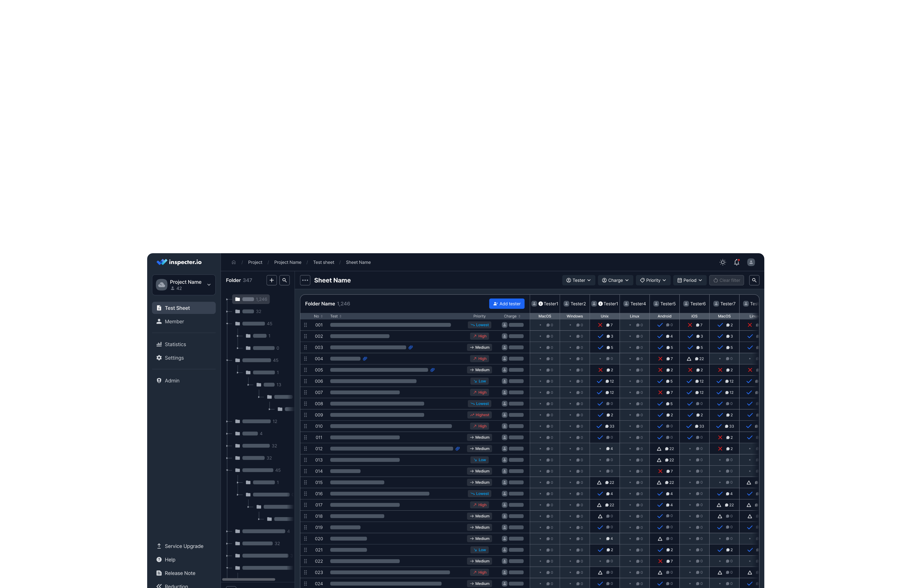
Task: Click the attachment paperclip on test 003
Action: (x=410, y=347)
